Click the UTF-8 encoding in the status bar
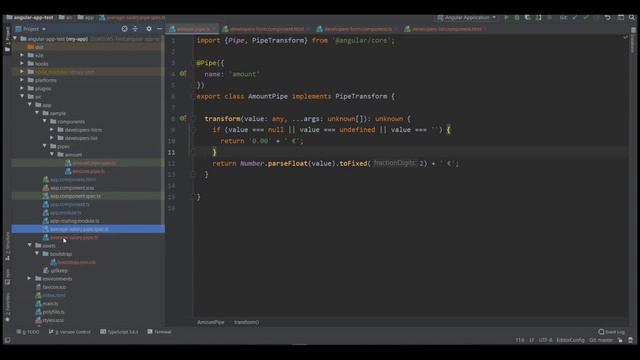Image resolution: width=640 pixels, height=360 pixels. [x=545, y=340]
